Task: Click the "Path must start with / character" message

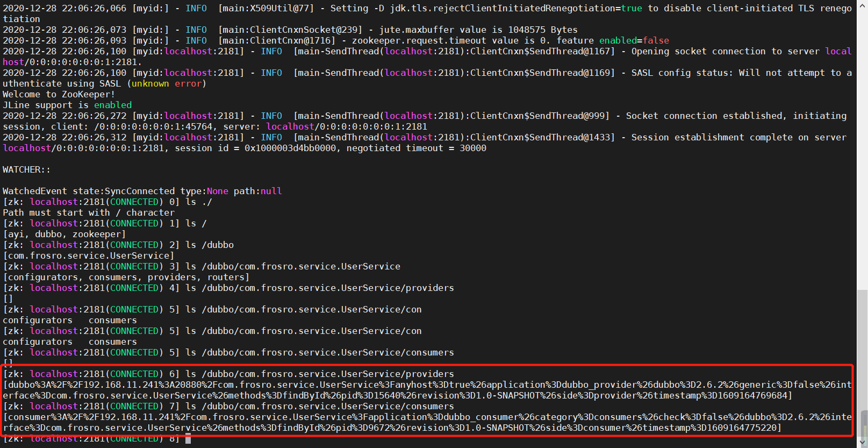Action: click(x=89, y=212)
